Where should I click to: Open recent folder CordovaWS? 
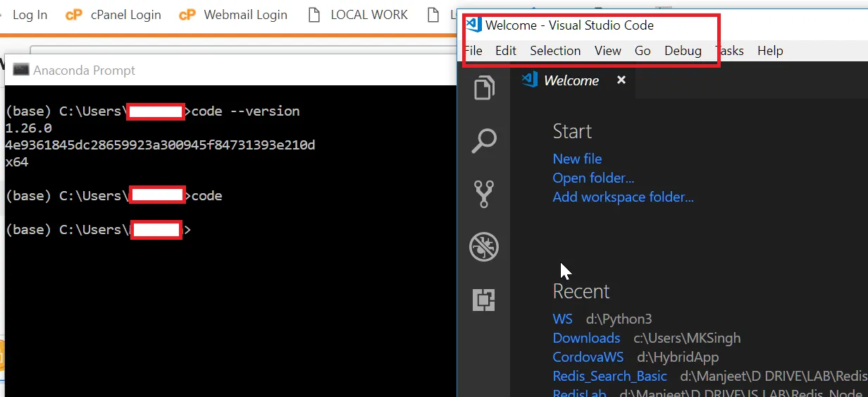(x=588, y=357)
